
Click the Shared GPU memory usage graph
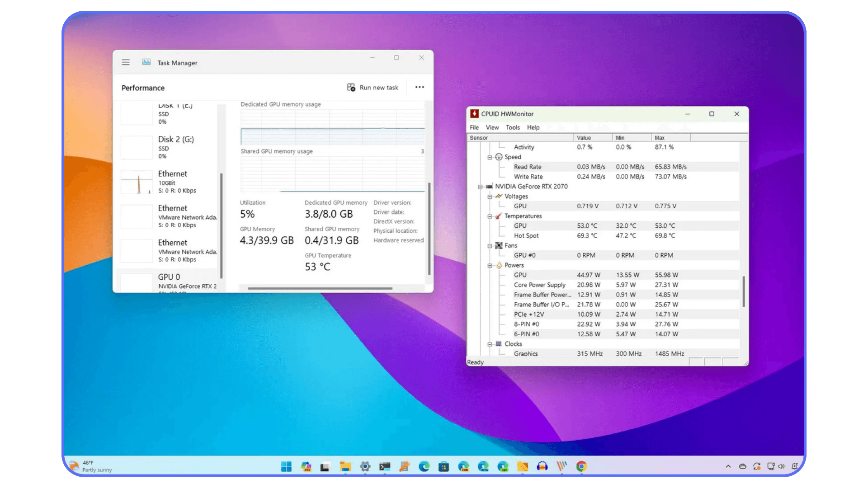tap(332, 174)
